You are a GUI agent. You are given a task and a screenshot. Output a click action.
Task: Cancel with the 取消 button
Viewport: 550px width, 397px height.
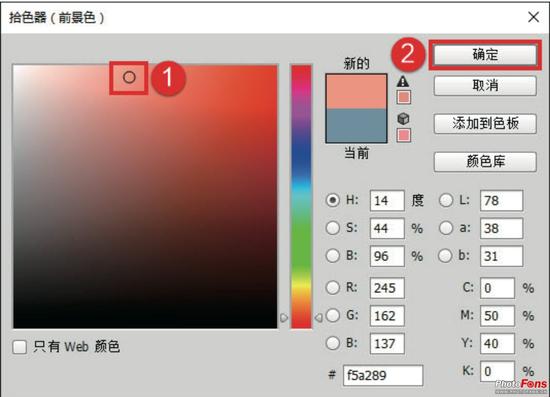pos(485,86)
